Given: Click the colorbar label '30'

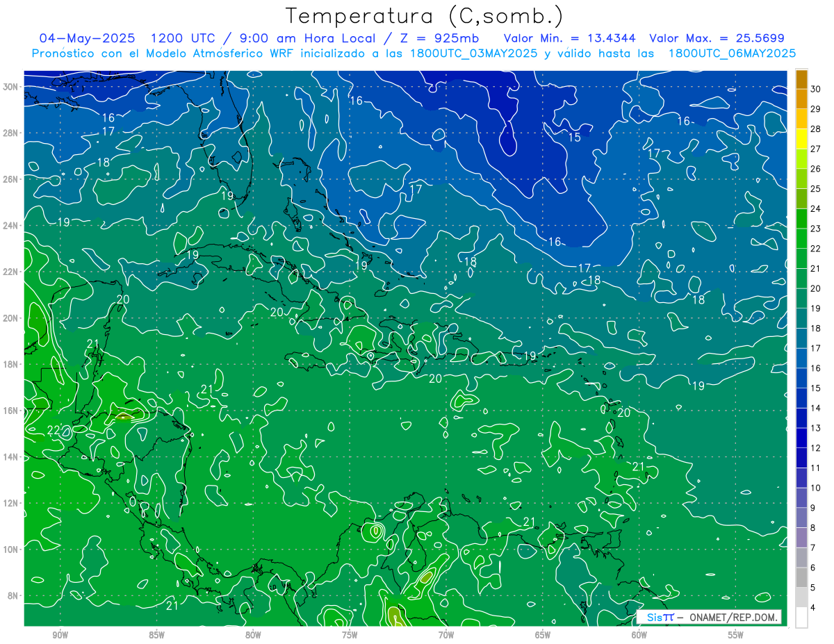Looking at the screenshot, I should [x=815, y=89].
